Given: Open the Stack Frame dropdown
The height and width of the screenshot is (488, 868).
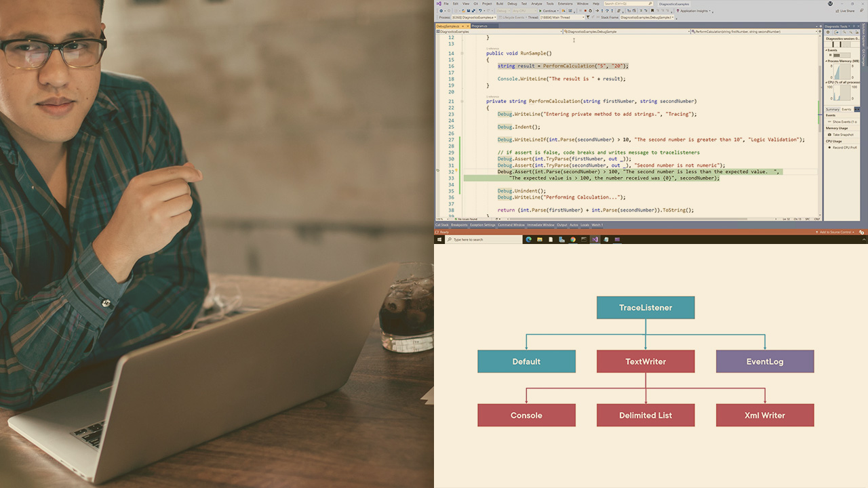Looking at the screenshot, I should coord(639,18).
